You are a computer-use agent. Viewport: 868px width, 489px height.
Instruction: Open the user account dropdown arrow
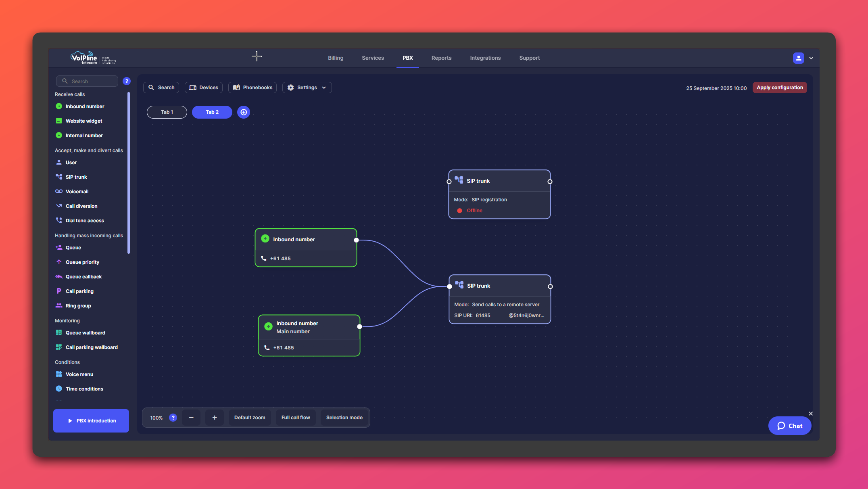(811, 58)
